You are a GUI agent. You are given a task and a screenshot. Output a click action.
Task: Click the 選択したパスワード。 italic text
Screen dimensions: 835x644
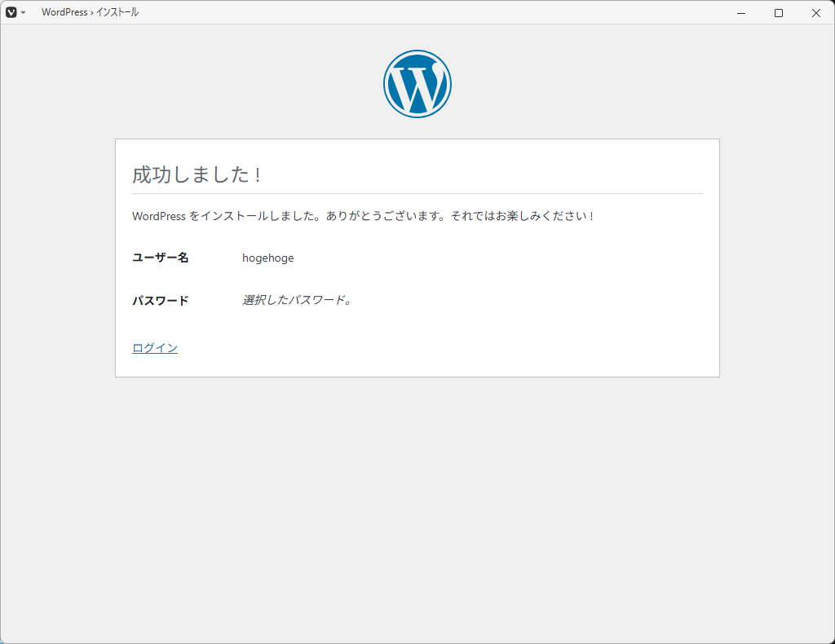tap(297, 300)
